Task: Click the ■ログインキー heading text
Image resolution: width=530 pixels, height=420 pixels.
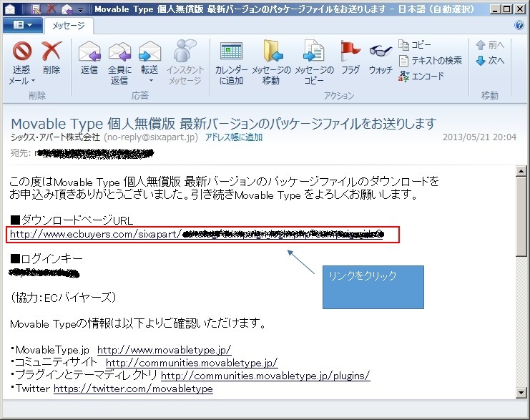Action: tap(46, 259)
